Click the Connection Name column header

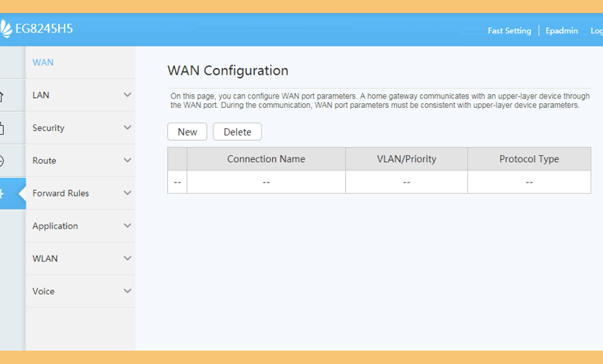tap(266, 159)
